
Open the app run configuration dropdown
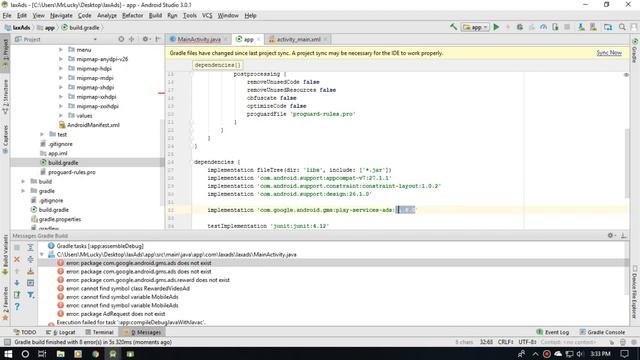pyautogui.click(x=475, y=27)
